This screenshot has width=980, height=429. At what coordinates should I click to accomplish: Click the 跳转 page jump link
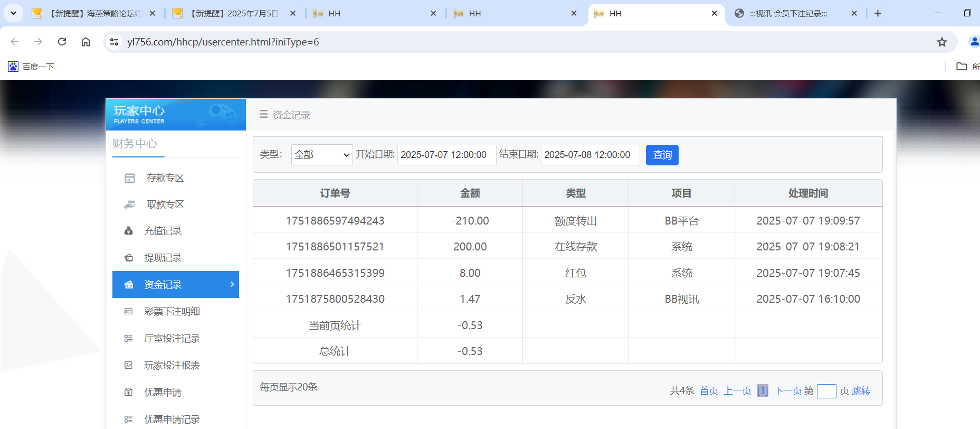pyautogui.click(x=861, y=391)
